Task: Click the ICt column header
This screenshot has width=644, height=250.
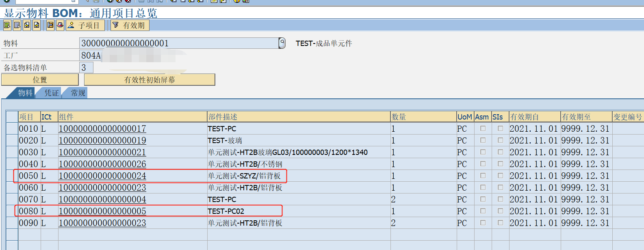Action: click(49, 117)
